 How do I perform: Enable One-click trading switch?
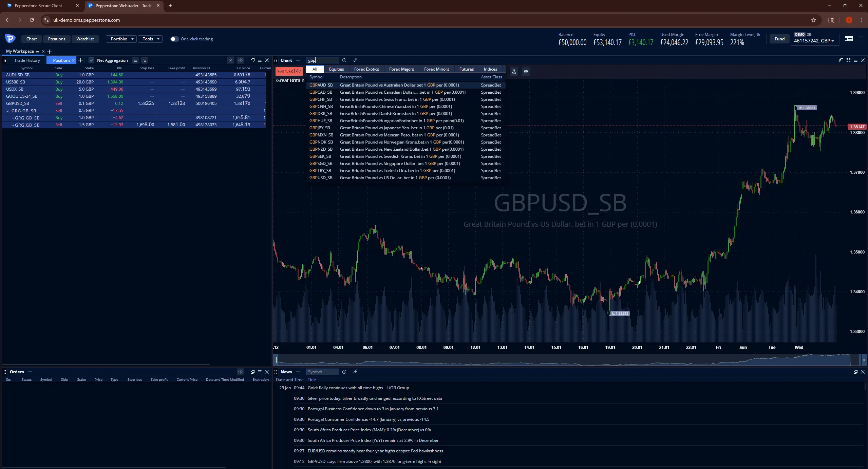[x=174, y=39]
